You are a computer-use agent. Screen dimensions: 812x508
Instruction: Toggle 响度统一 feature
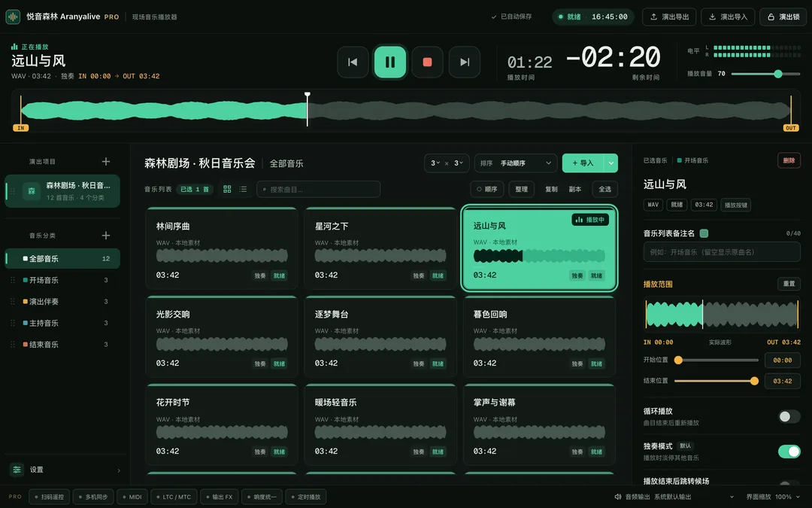point(262,497)
